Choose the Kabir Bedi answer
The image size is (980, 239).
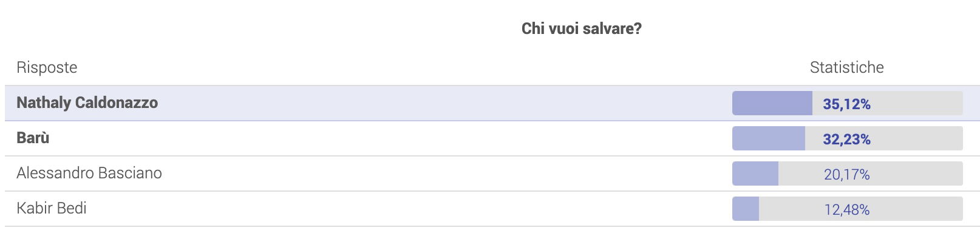52,208
